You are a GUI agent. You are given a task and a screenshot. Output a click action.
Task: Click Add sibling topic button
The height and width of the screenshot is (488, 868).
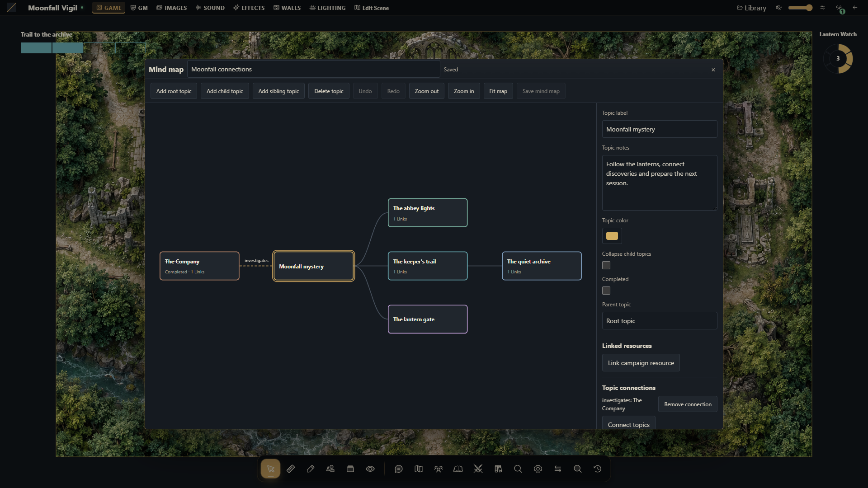tap(278, 91)
